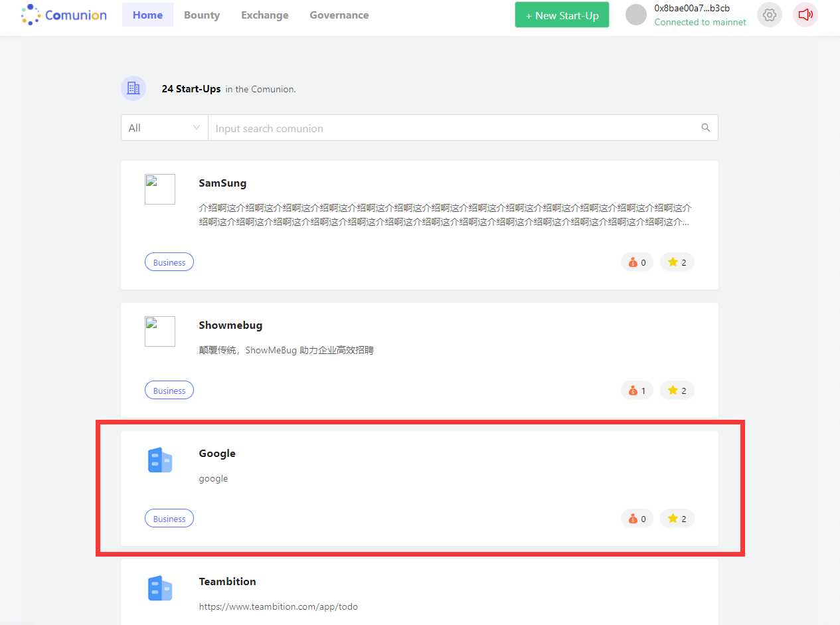Viewport: 840px width, 625px height.
Task: Click the ShowMeBug description text
Action: (286, 350)
